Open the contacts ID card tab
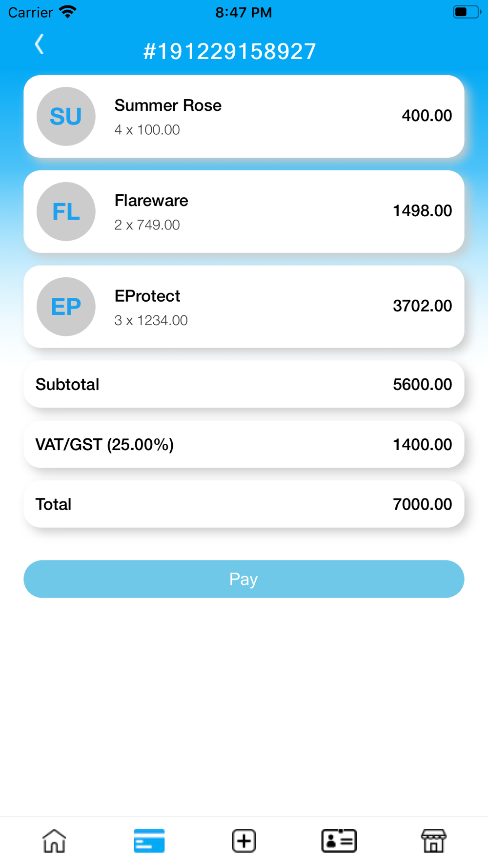This screenshot has width=488, height=868. click(339, 841)
